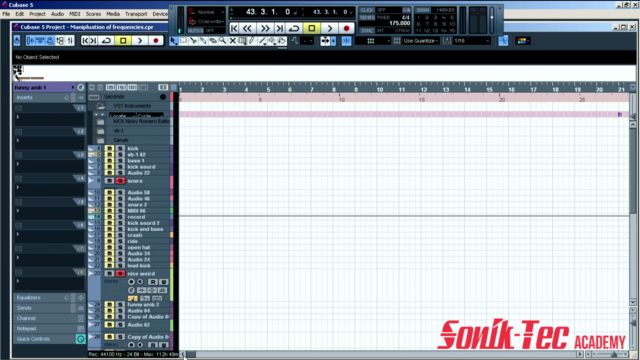Select the Mute (X) tool
Screen dimensions: 640x360
pyautogui.click(x=233, y=41)
